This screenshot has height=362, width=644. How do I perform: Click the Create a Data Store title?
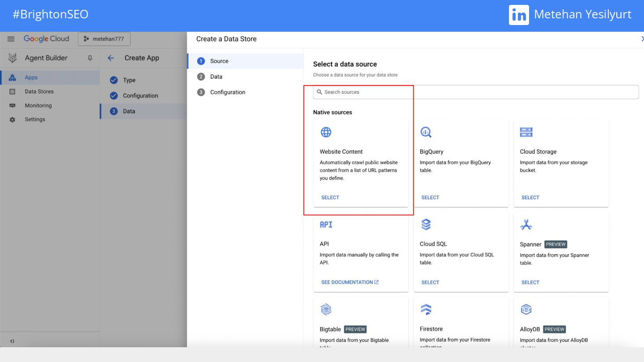click(x=226, y=39)
